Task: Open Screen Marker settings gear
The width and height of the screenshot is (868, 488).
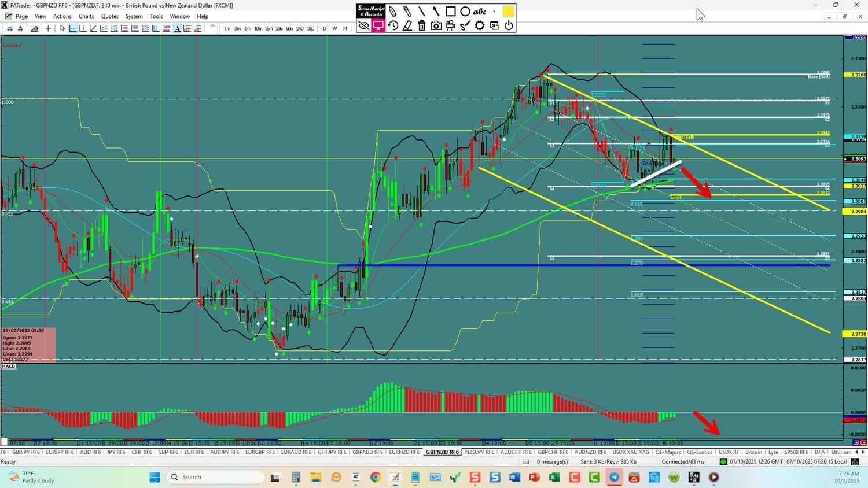Action: coord(480,25)
